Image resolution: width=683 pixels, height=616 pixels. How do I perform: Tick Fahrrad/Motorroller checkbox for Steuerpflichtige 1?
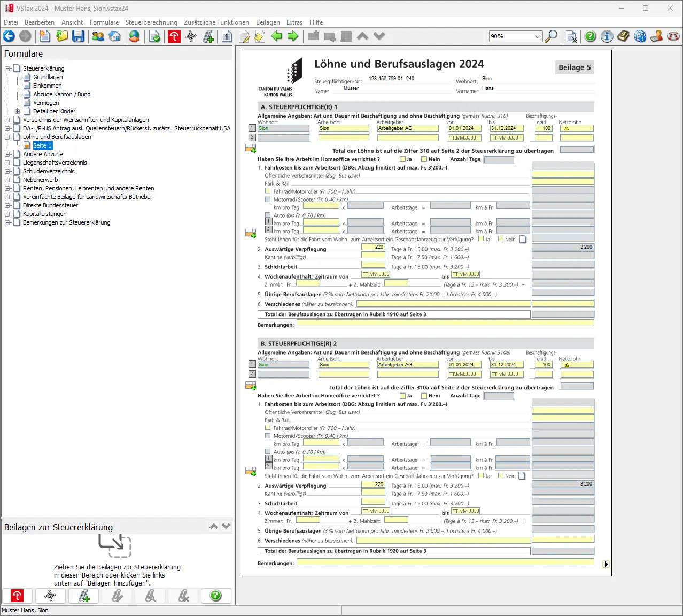point(268,191)
